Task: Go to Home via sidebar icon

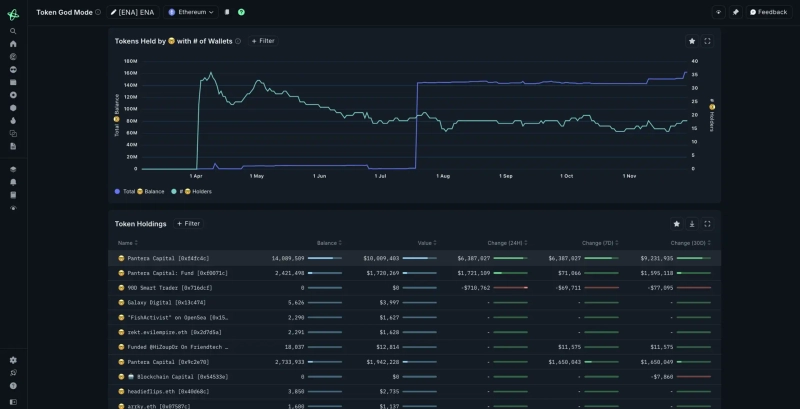Action: point(13,44)
